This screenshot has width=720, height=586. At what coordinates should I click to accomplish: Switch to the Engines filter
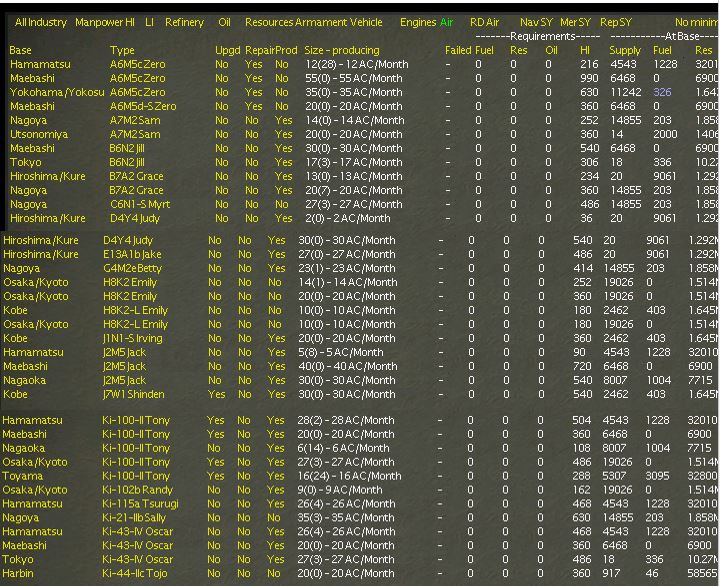pos(418,22)
